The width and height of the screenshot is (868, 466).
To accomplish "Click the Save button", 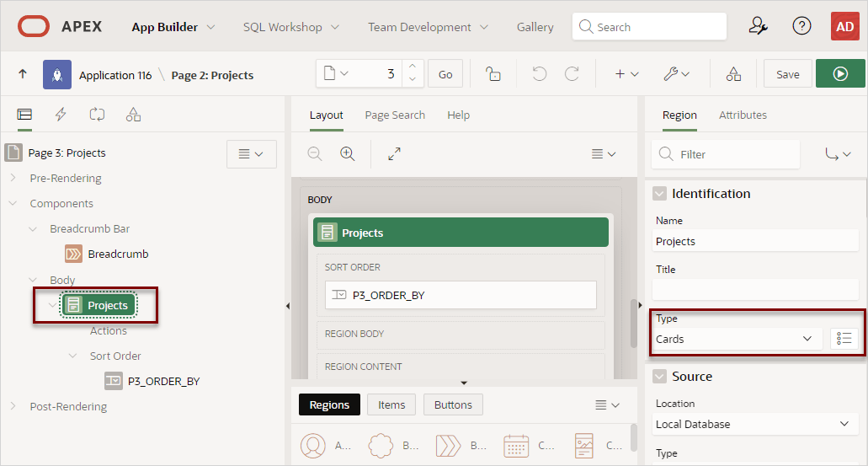I will pos(787,74).
